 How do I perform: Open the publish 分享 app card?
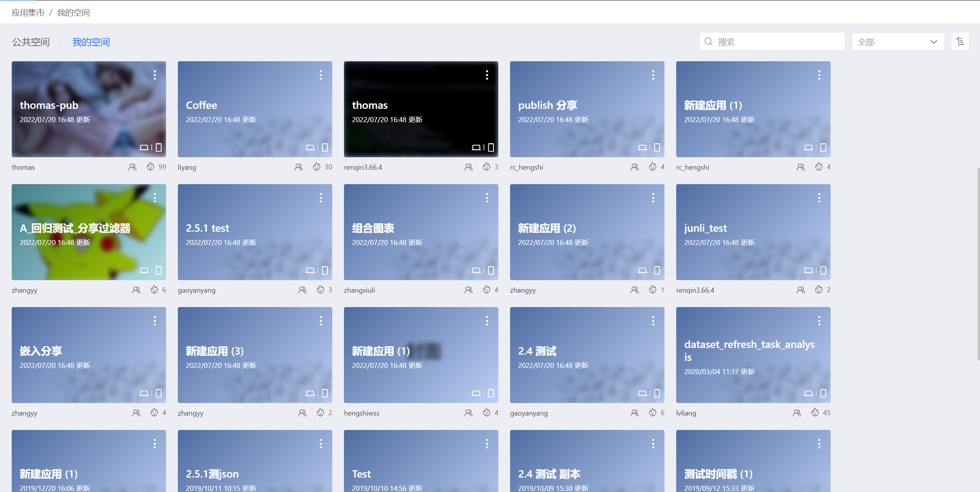click(x=587, y=109)
